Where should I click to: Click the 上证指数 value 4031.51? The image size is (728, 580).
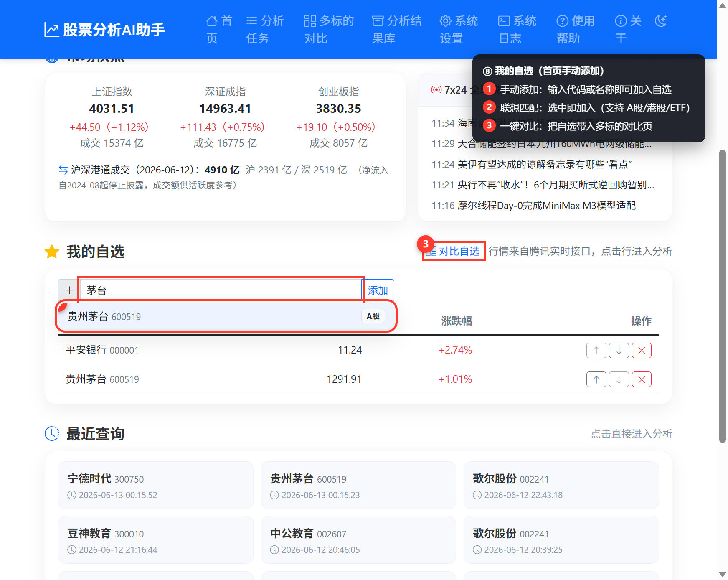point(112,109)
